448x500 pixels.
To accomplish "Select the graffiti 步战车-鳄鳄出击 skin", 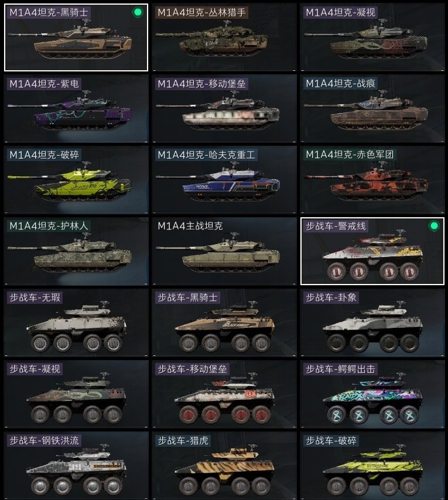I will click(372, 394).
